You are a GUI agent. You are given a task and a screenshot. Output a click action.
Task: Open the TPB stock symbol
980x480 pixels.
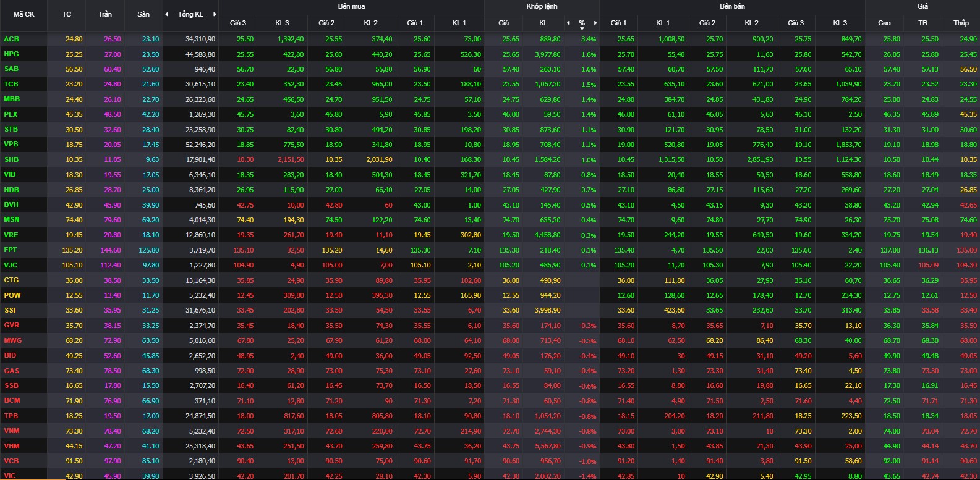(x=11, y=416)
